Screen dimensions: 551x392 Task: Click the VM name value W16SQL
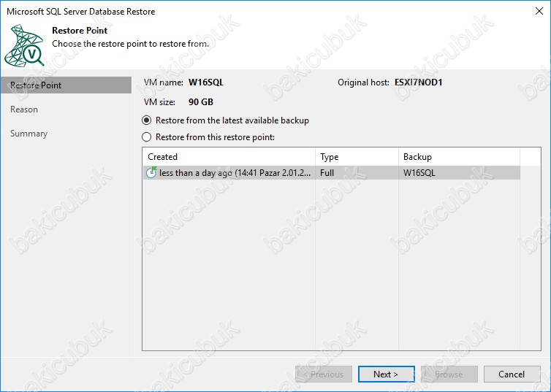(206, 82)
